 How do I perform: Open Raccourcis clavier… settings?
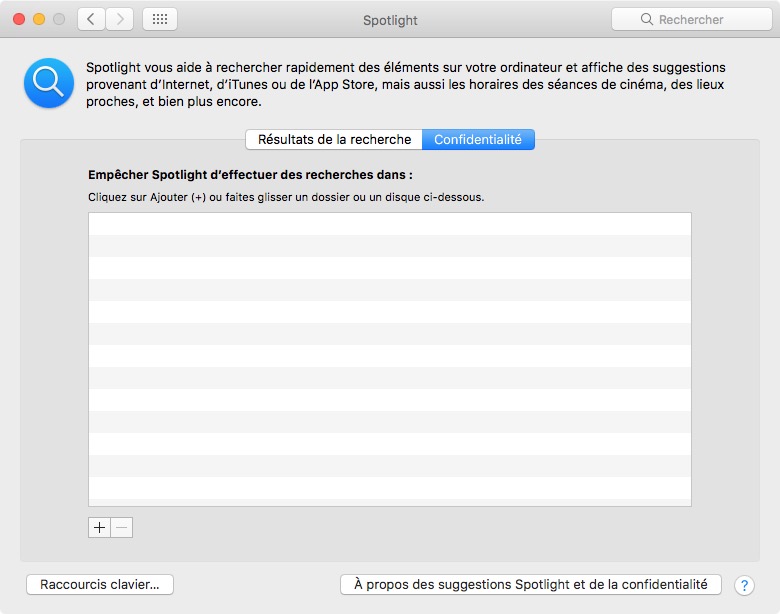pyautogui.click(x=100, y=584)
